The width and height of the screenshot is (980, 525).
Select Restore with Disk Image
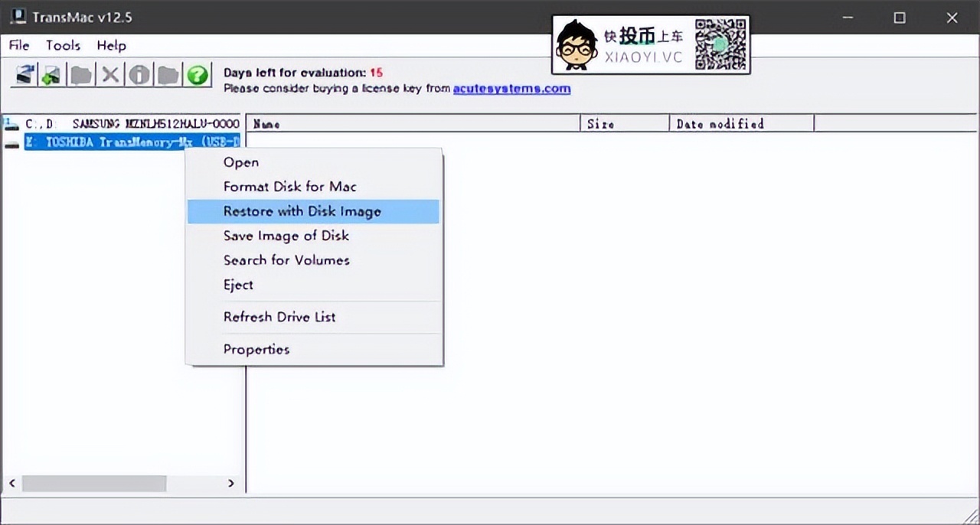(x=314, y=211)
